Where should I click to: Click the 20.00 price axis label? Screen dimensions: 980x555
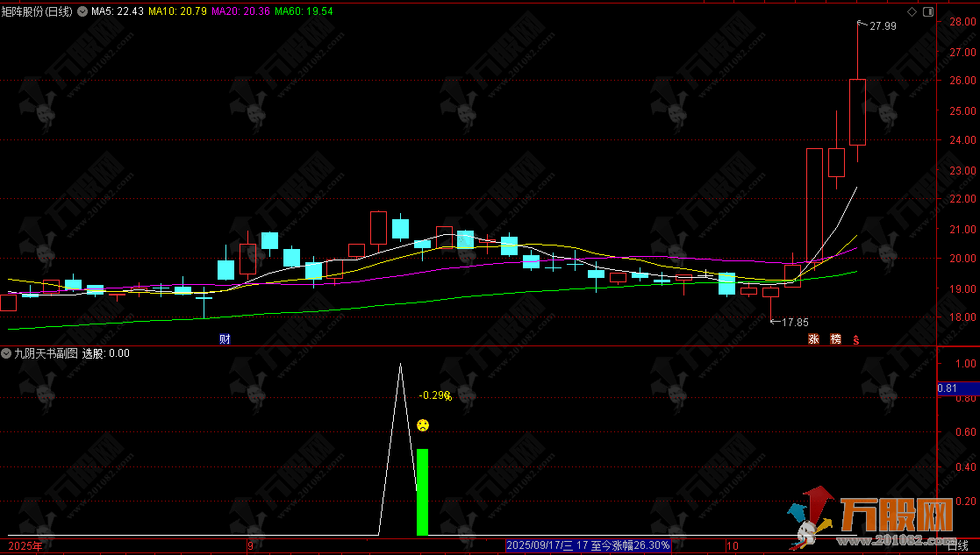coord(962,258)
